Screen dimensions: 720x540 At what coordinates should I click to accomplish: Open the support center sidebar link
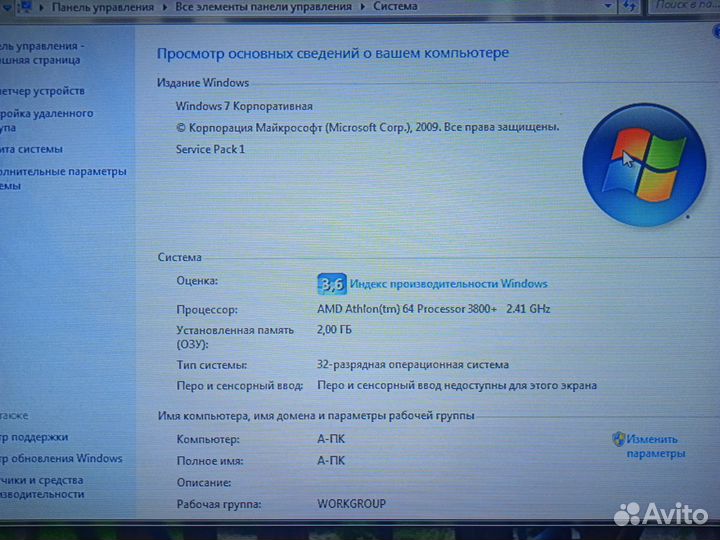[34, 437]
